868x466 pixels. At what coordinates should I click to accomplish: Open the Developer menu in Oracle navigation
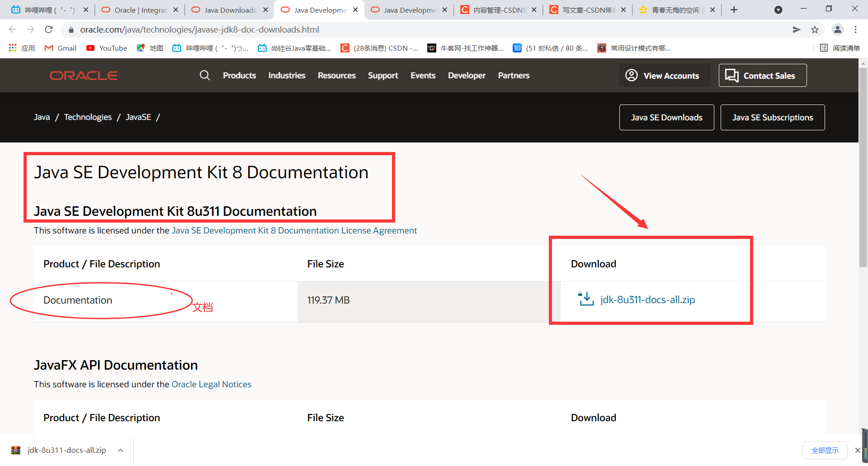(467, 75)
